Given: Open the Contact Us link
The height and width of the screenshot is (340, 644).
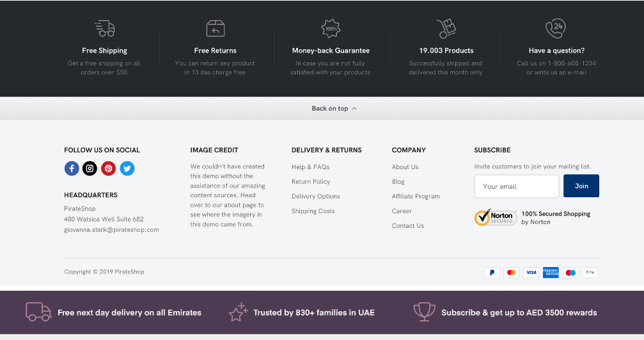Looking at the screenshot, I should [x=407, y=226].
